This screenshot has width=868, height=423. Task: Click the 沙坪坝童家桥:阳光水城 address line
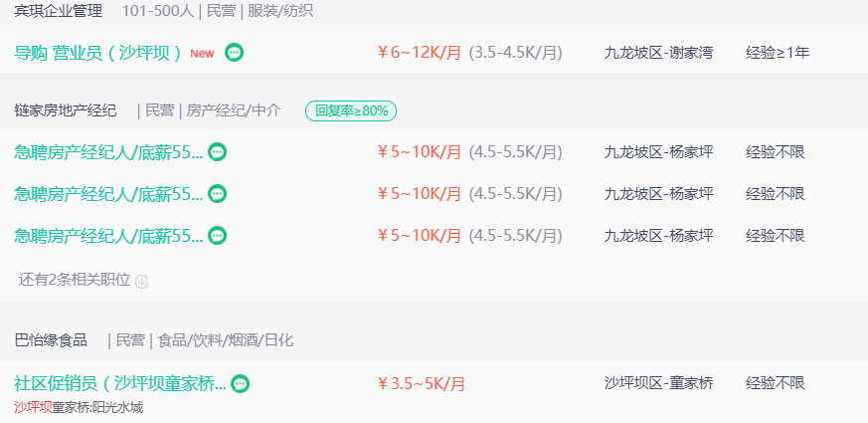[79, 408]
